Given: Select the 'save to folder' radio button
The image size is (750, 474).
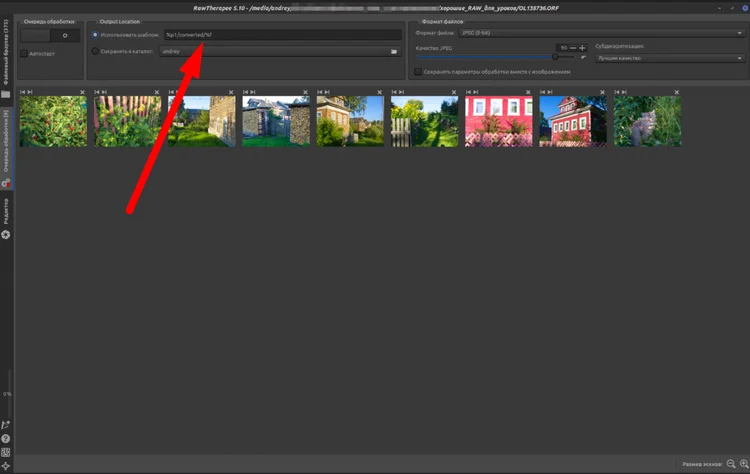Looking at the screenshot, I should point(95,50).
